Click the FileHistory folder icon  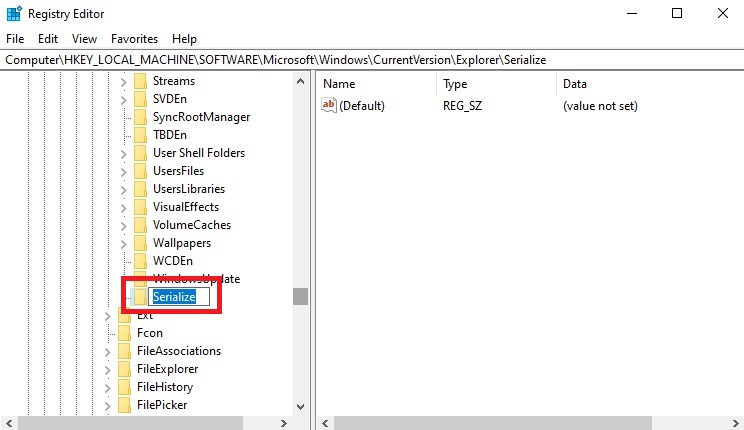124,387
